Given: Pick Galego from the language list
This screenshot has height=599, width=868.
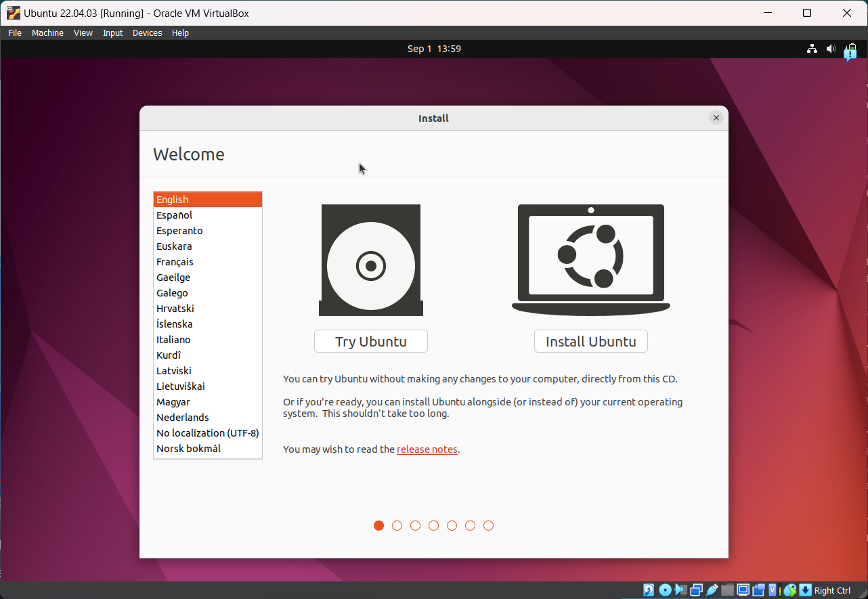Looking at the screenshot, I should (x=208, y=293).
